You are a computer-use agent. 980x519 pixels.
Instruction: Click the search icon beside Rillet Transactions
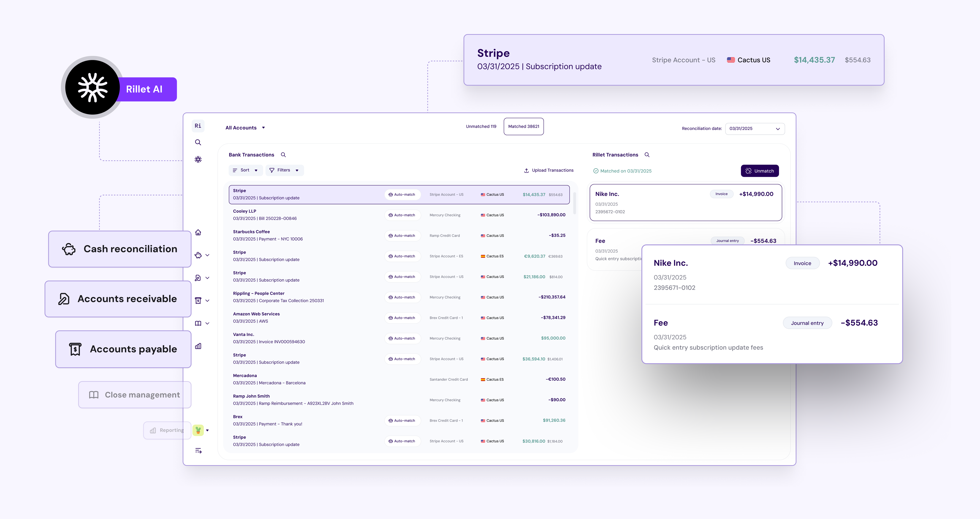point(647,155)
